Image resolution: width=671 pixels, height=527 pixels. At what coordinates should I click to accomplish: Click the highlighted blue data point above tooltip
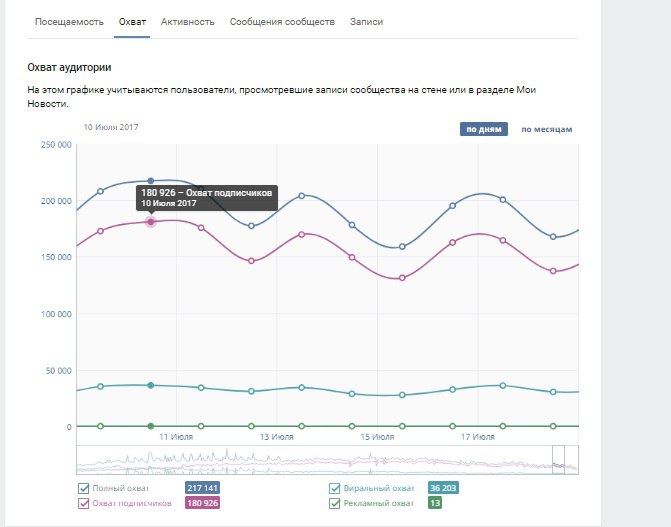(151, 181)
